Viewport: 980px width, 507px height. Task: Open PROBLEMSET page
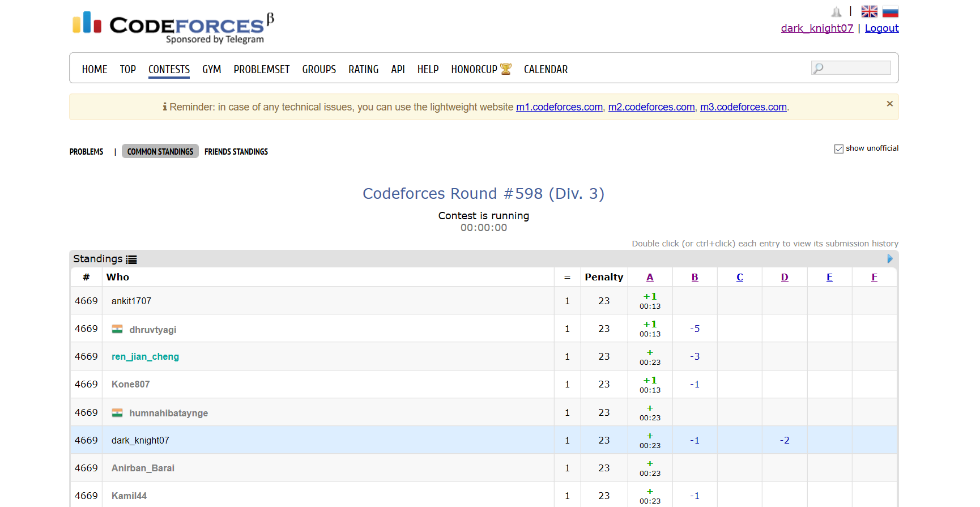tap(261, 69)
